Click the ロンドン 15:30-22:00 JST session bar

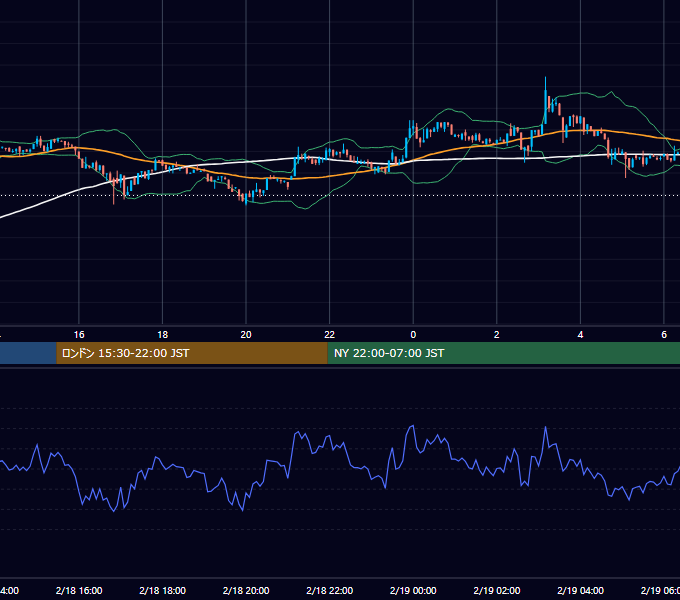pyautogui.click(x=192, y=353)
